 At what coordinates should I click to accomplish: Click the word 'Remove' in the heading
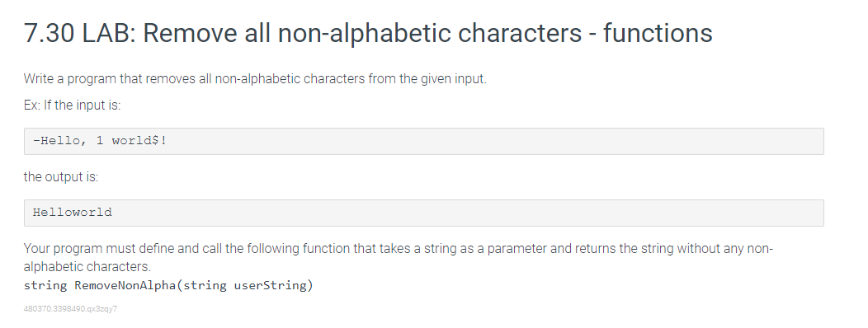pos(189,33)
